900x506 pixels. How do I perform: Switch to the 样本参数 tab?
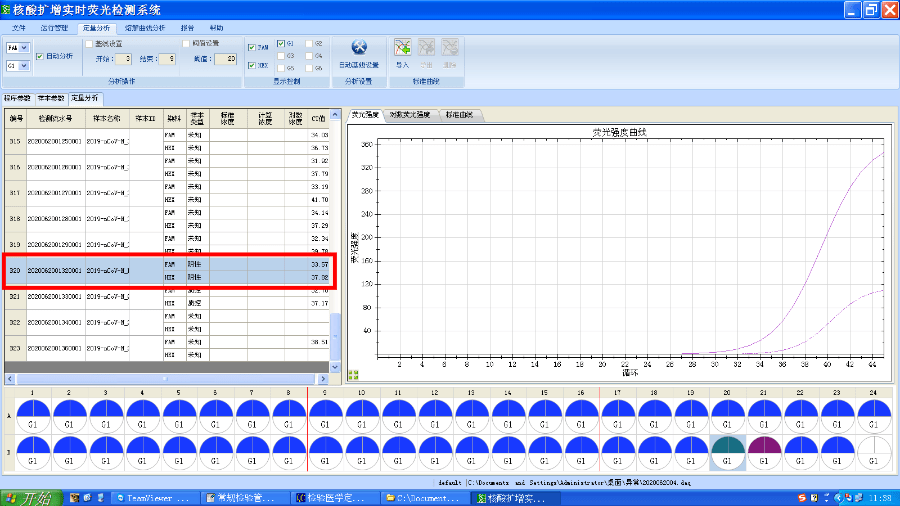51,99
